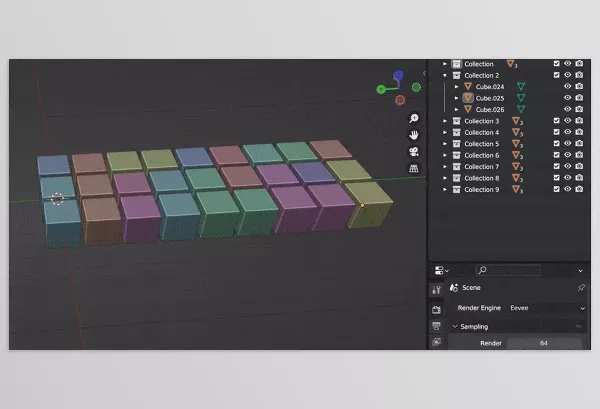Hide Collection 5 with its eye icon

pyautogui.click(x=567, y=143)
